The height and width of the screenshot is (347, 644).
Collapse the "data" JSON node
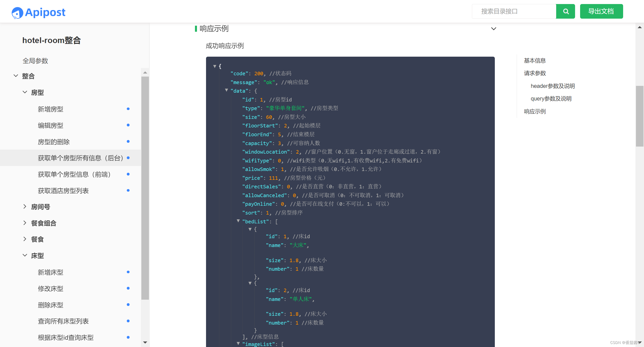point(226,90)
